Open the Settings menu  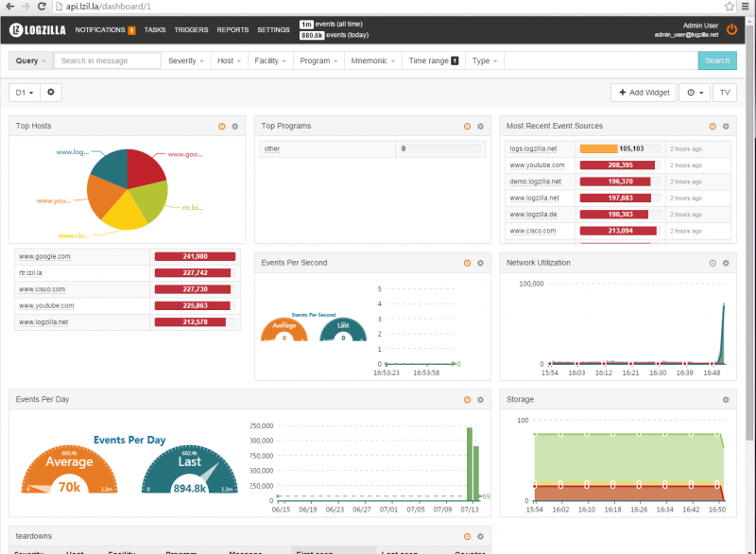[273, 30]
